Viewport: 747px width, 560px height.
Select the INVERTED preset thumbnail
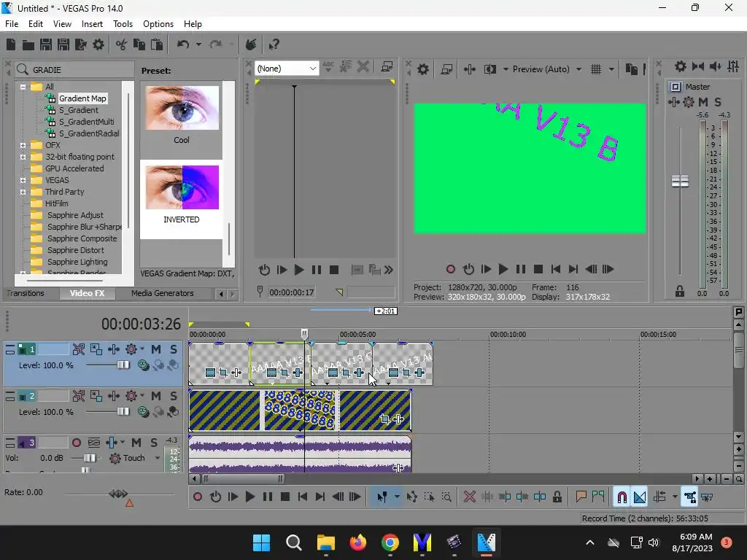[x=182, y=188]
